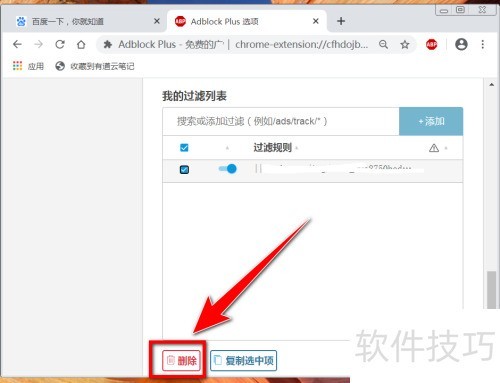The width and height of the screenshot is (500, 383).
Task: Close the 百度一下 tab
Action: pyautogui.click(x=157, y=21)
